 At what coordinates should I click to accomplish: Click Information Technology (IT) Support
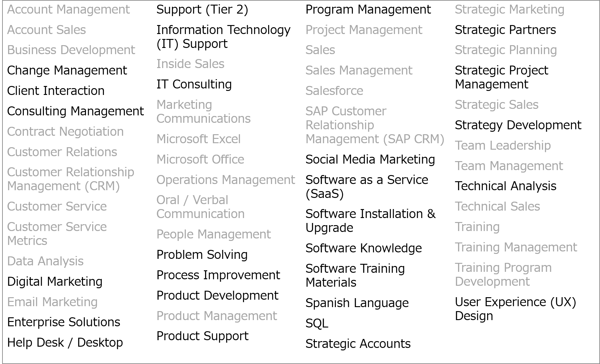pos(223,37)
